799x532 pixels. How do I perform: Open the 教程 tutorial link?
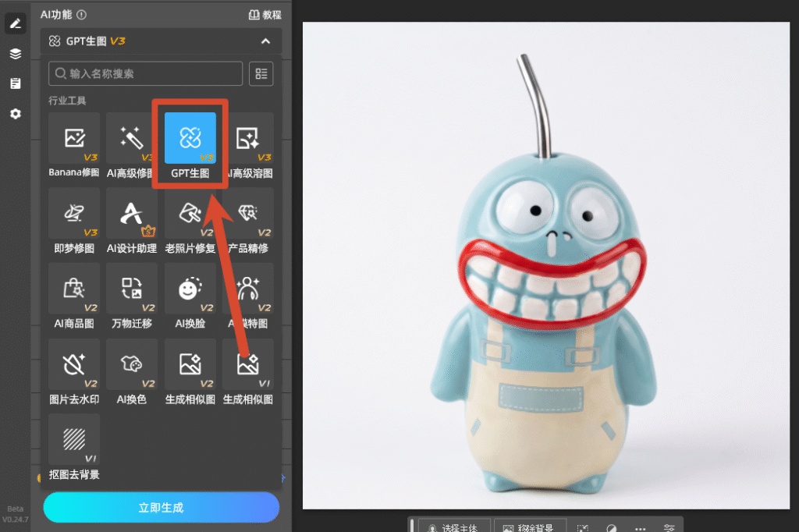(x=265, y=15)
